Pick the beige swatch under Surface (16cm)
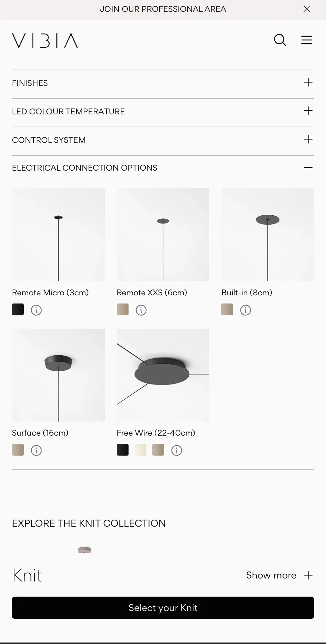 pyautogui.click(x=18, y=450)
